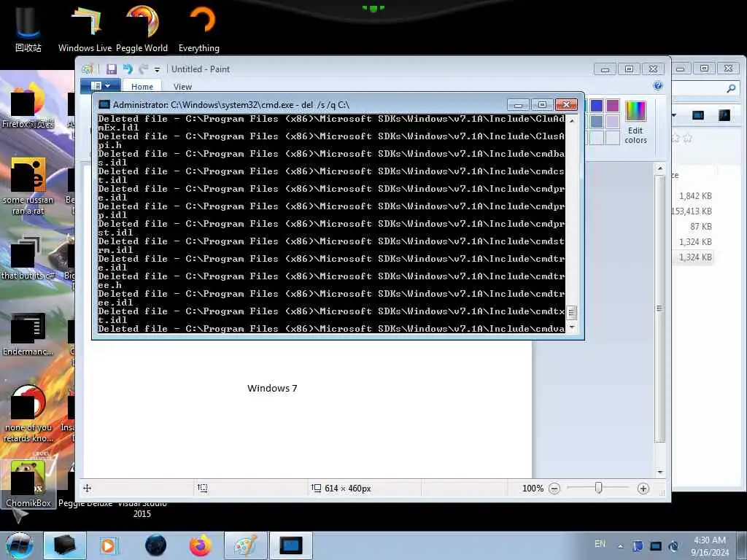Select the Recycle Bin (回收站) desktop icon

point(28,28)
